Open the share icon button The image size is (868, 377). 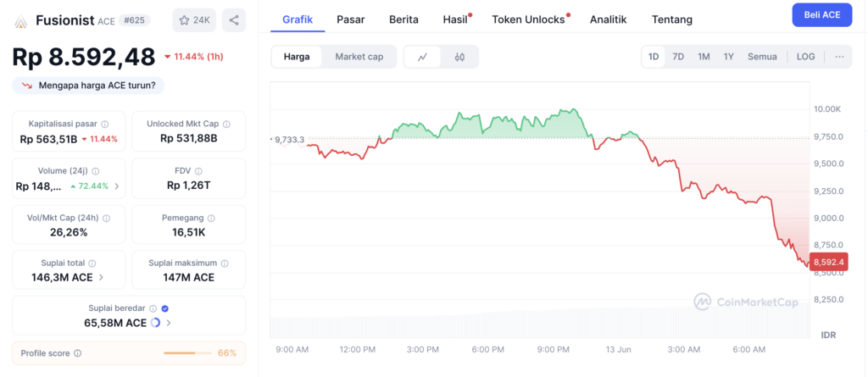(234, 20)
